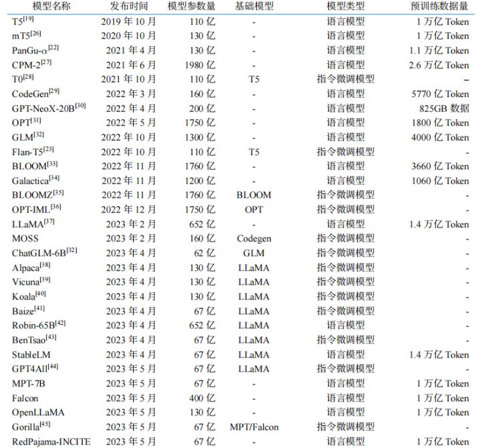Select BLOOM in the model name column
The image size is (484, 448).
35,166
